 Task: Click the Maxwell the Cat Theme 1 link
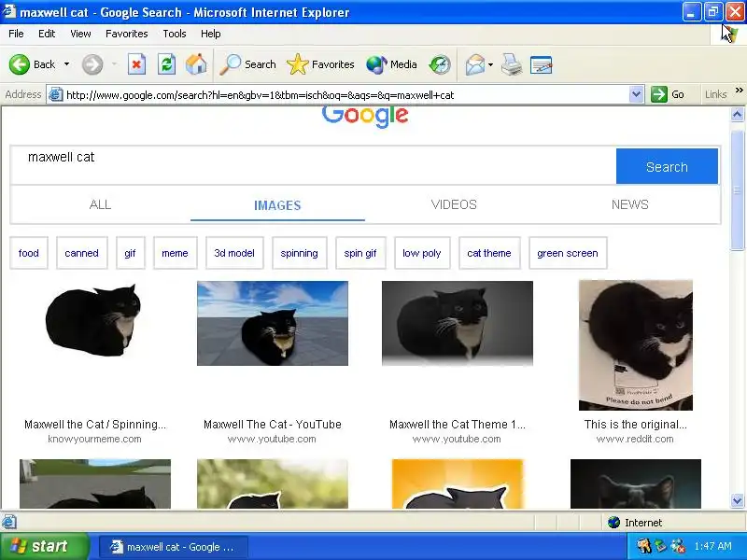[x=457, y=425]
